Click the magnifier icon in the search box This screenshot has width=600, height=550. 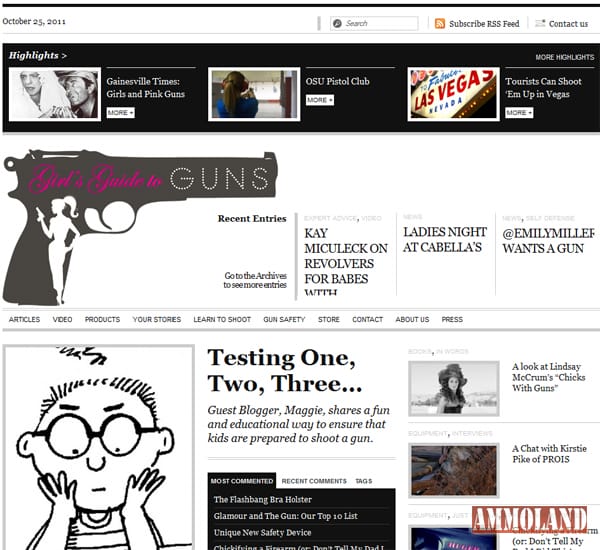pos(337,23)
